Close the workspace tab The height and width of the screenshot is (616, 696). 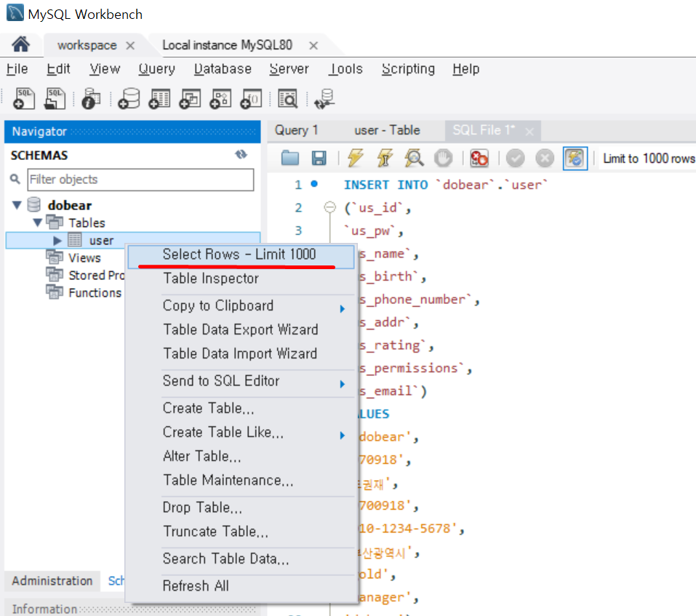(130, 46)
